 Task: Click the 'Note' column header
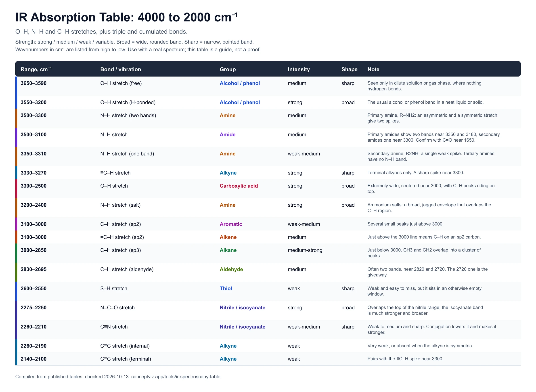tap(373, 69)
